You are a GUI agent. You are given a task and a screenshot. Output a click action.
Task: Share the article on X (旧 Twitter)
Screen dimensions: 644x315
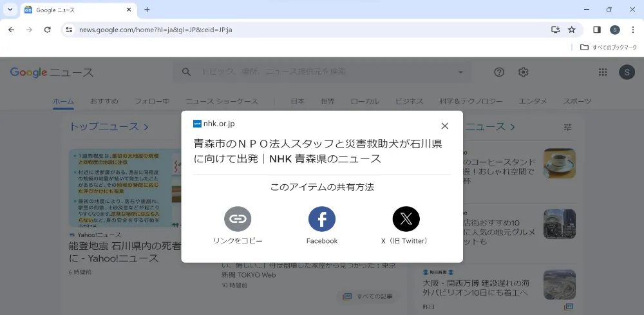(x=406, y=219)
